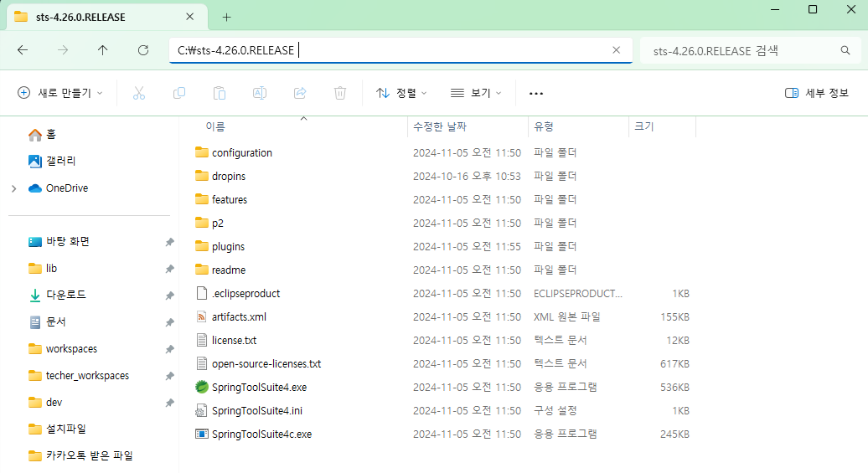Select the plugins folder
This screenshot has height=473, width=868.
[x=220, y=246]
